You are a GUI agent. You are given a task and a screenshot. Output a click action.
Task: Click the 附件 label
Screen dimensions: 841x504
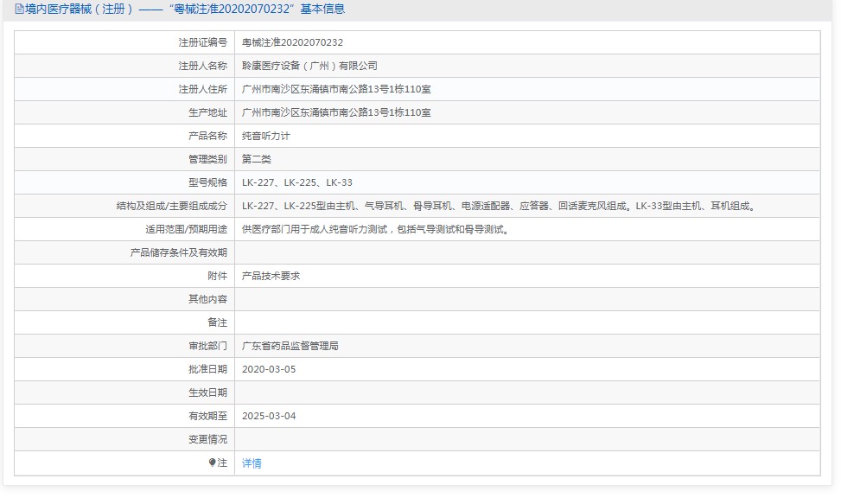[x=217, y=276]
